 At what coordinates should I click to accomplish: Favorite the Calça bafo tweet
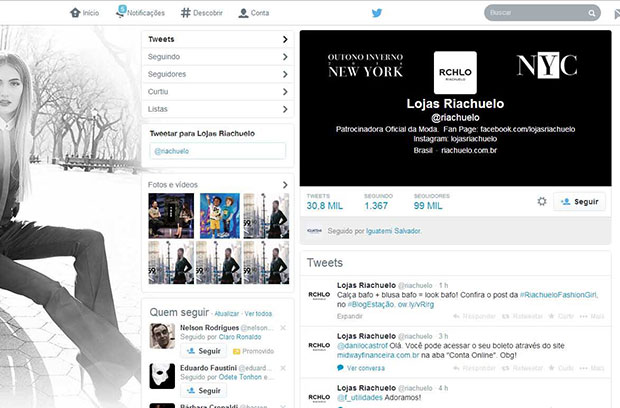pos(561,316)
